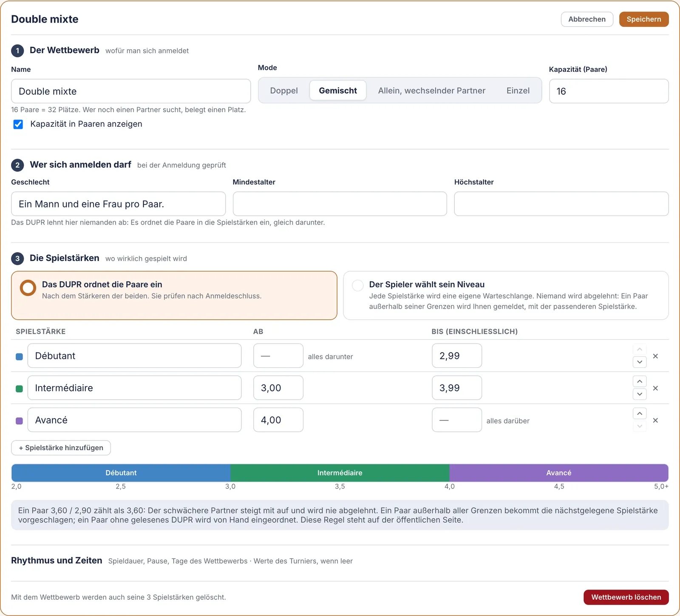The height and width of the screenshot is (616, 680).
Task: Add a new Spielstärke
Action: tap(61, 448)
